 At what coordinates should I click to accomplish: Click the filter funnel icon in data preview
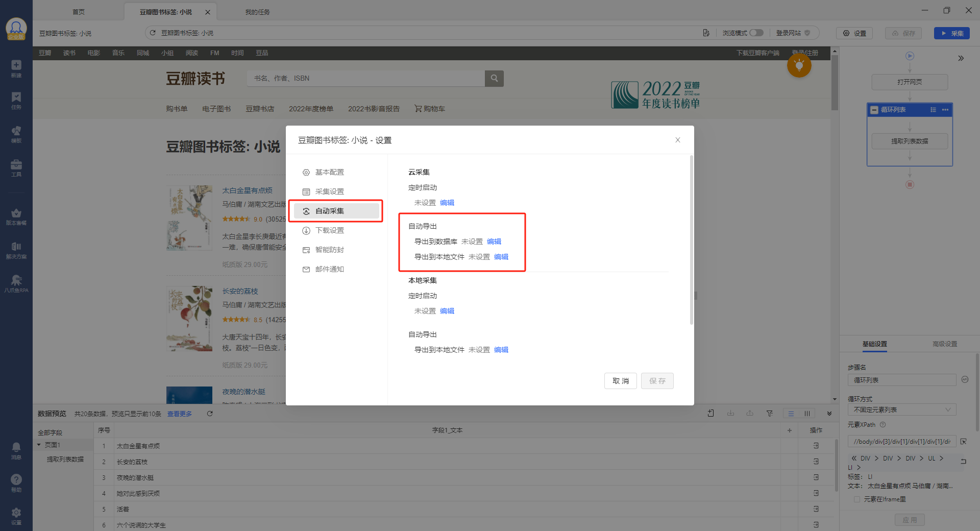point(769,414)
